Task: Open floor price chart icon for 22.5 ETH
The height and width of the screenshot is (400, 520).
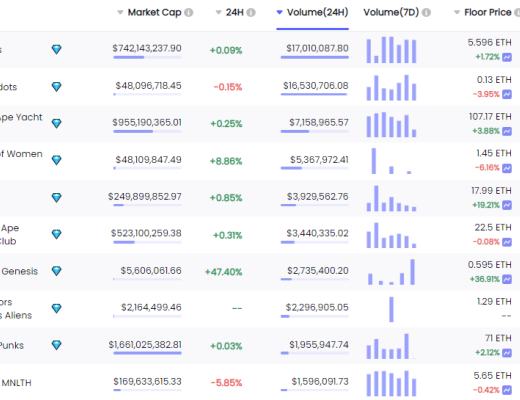Action: point(507,242)
